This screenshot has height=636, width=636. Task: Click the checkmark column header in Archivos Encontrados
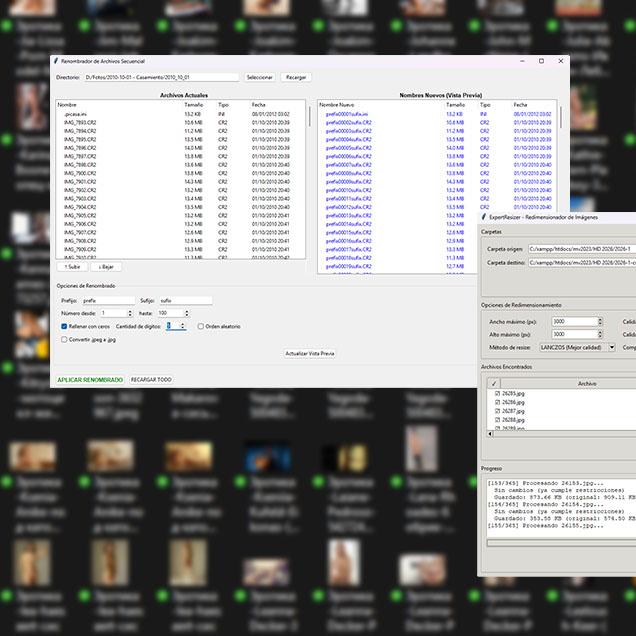pyautogui.click(x=494, y=383)
